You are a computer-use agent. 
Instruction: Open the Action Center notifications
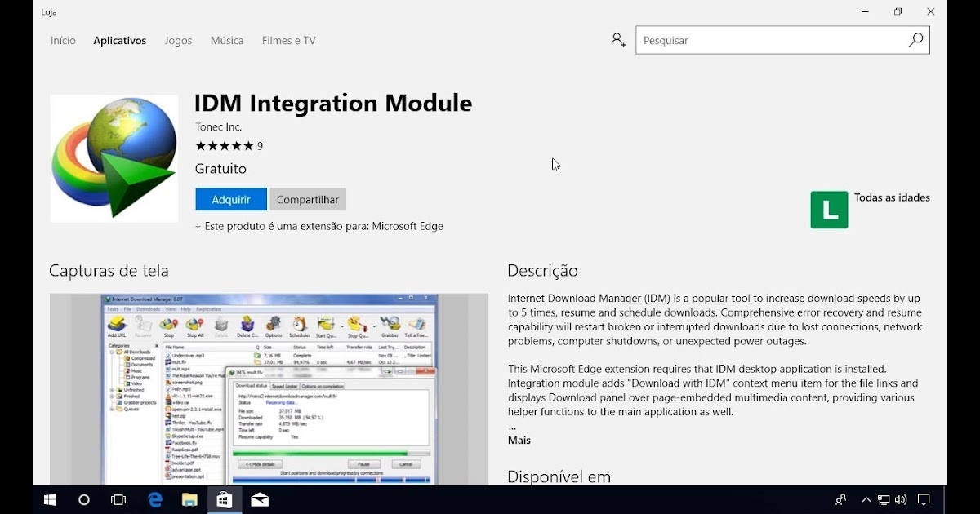[924, 500]
